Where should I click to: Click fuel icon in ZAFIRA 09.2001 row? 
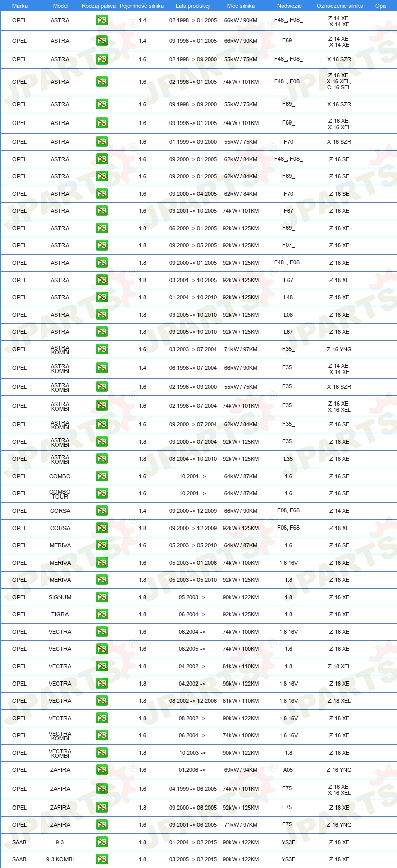coord(102,825)
